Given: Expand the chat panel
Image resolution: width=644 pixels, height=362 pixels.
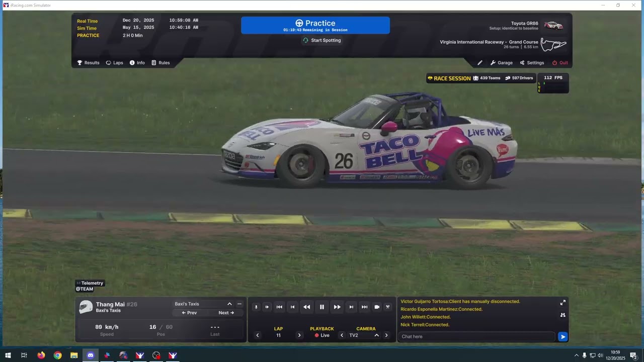Looking at the screenshot, I should tap(562, 303).
